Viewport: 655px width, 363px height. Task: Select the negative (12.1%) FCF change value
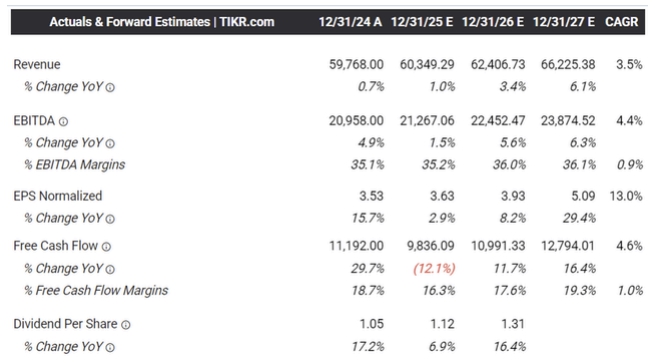pyautogui.click(x=434, y=268)
